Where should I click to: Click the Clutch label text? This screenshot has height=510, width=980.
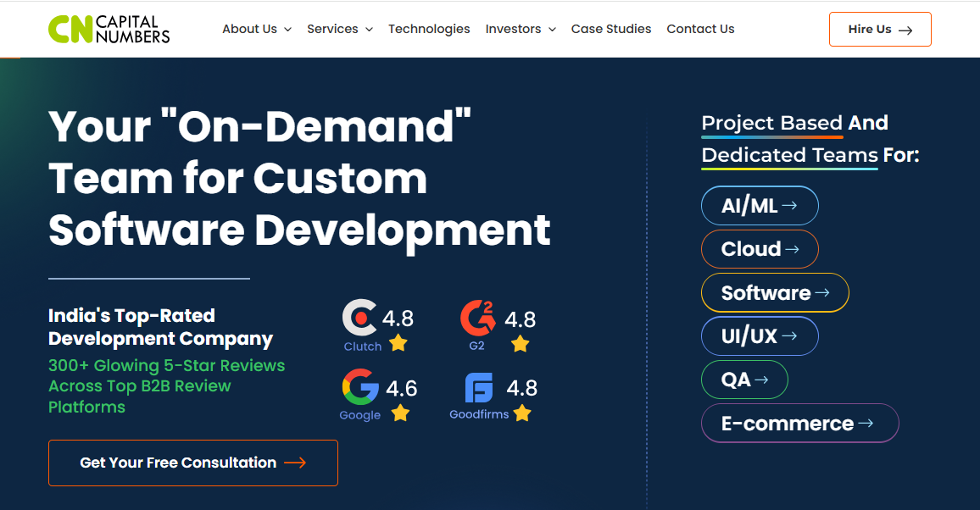coord(363,346)
